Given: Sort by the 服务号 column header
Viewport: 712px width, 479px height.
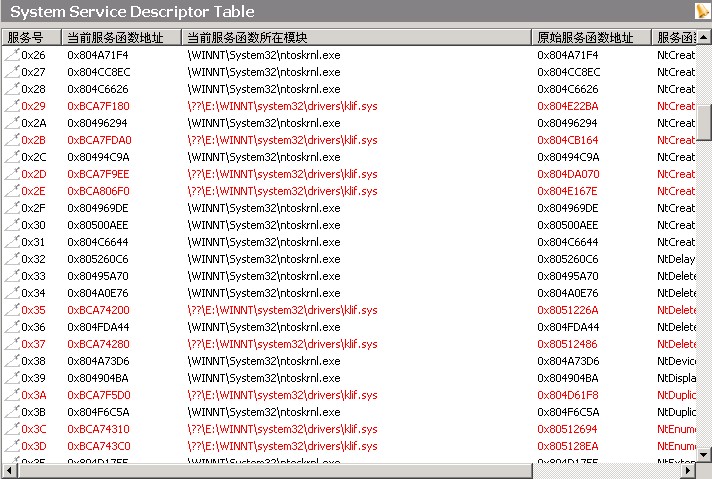Looking at the screenshot, I should point(31,37).
